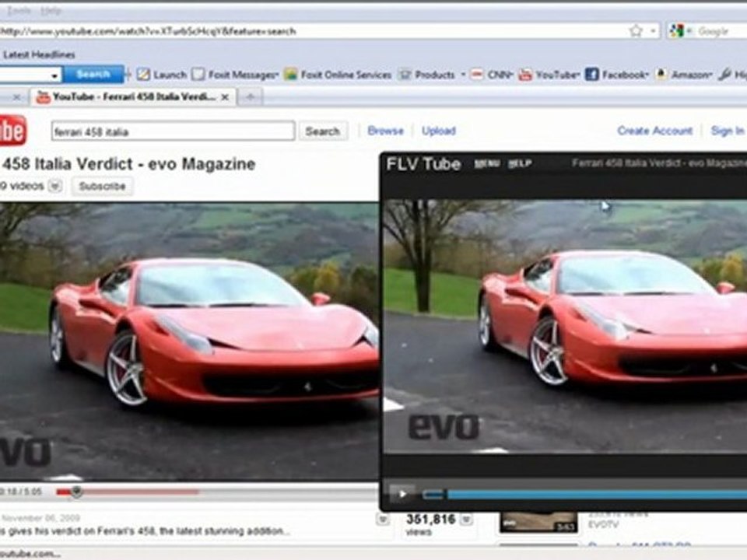The height and width of the screenshot is (560, 747).
Task: Open the FLV Tube MENU item
Action: pos(487,163)
